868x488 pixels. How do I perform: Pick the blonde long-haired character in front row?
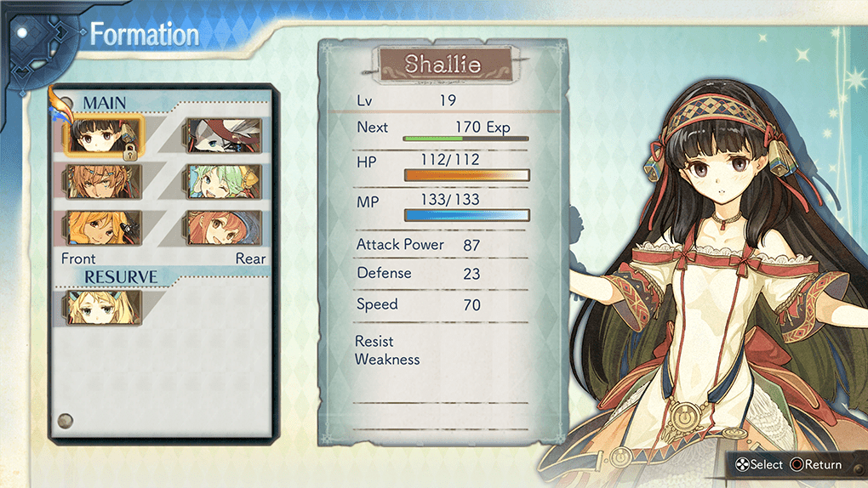104,227
